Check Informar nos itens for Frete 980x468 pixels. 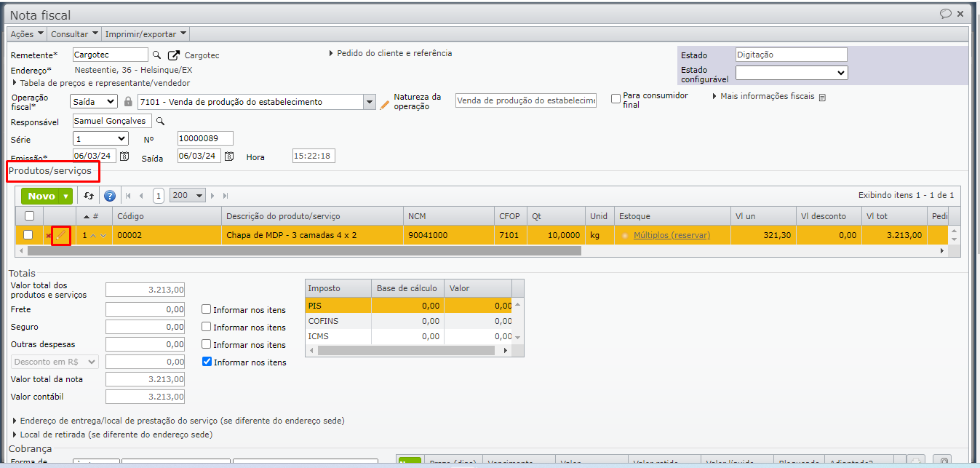207,309
